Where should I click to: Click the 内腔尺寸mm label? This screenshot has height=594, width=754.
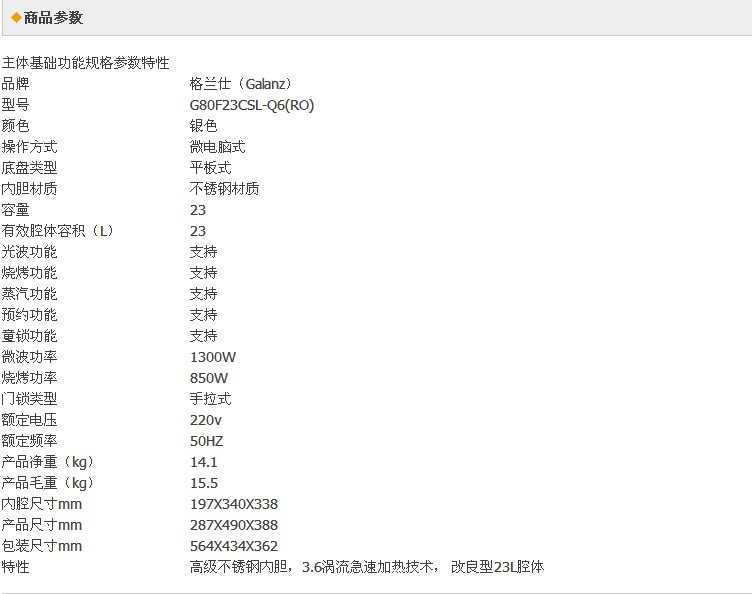(42, 504)
